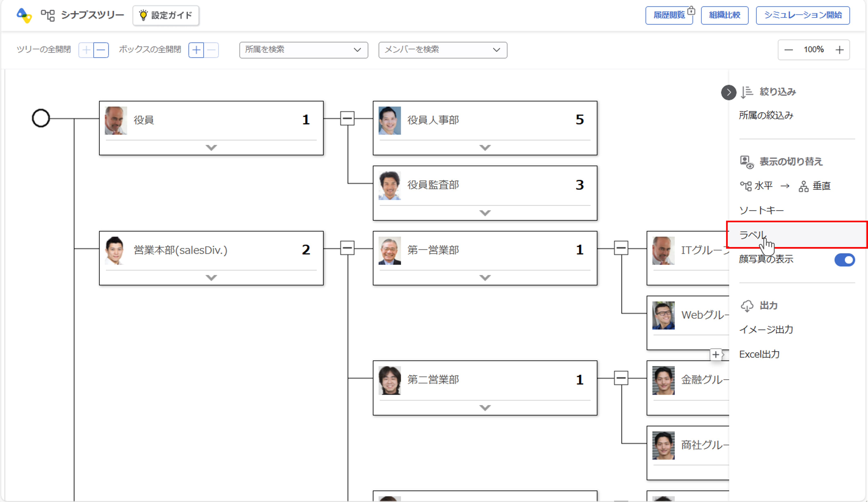
Task: Collapse the 営業本部 branch with its minus box
Action: point(347,248)
